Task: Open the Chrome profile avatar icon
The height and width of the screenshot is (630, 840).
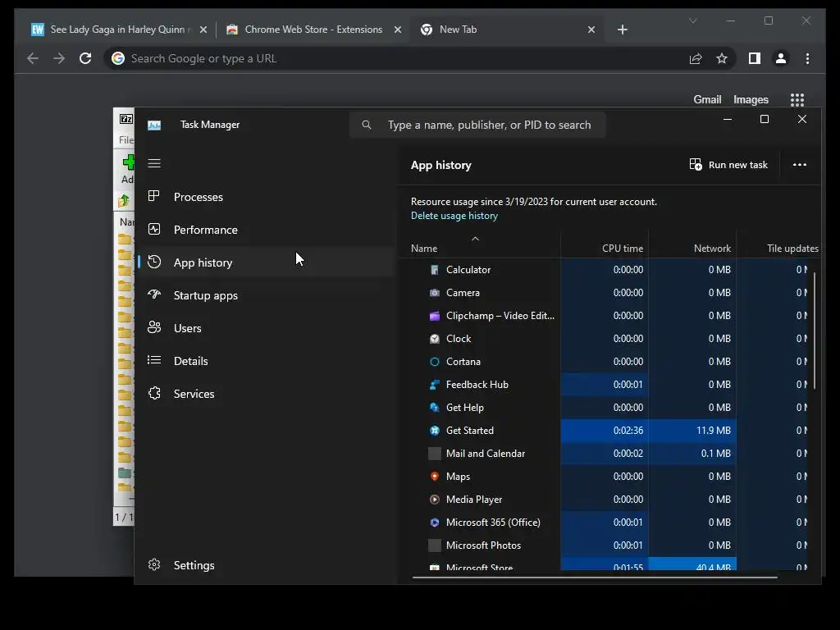Action: point(781,58)
